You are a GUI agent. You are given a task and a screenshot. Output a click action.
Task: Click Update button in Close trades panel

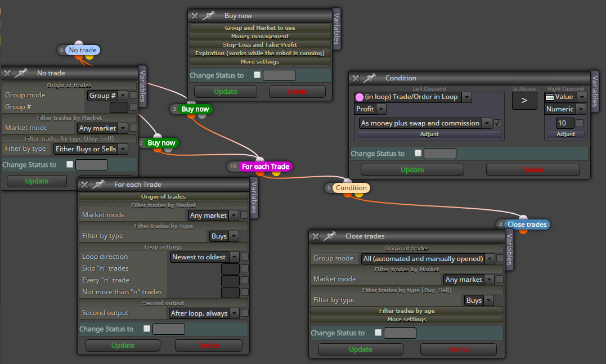[x=360, y=349]
